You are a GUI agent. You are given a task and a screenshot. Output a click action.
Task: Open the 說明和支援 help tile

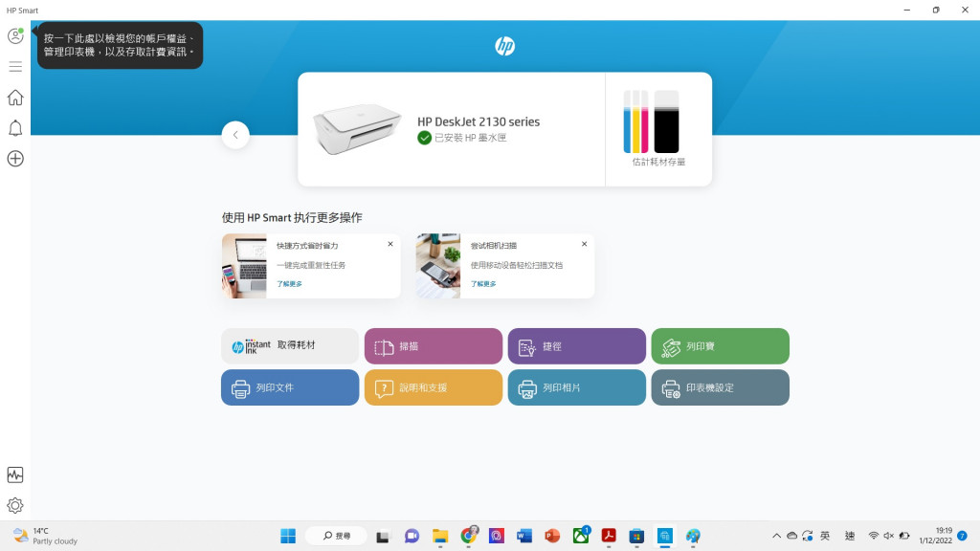(434, 387)
